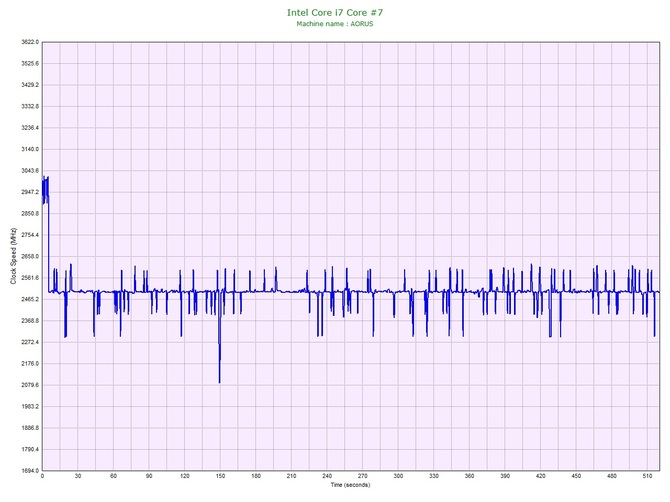
Task: Click the 90 tick on time axis
Action: coord(149,476)
